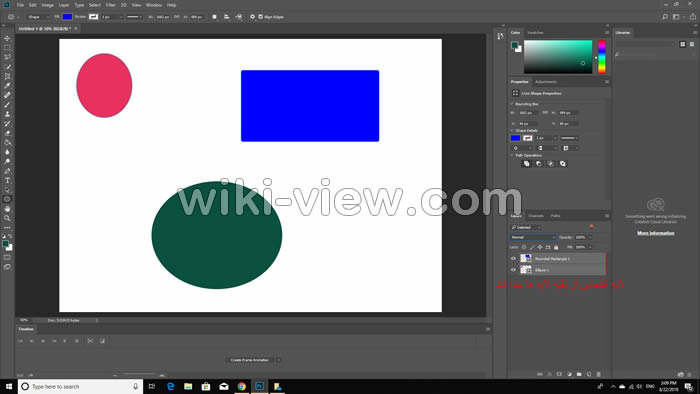Select the Zoom tool in toolbar
This screenshot has height=394, width=700.
(x=7, y=218)
